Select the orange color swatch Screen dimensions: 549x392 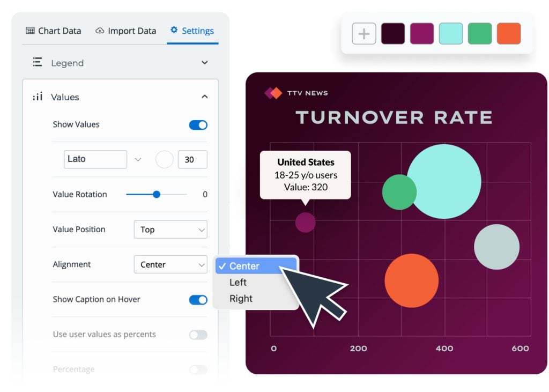coord(508,33)
